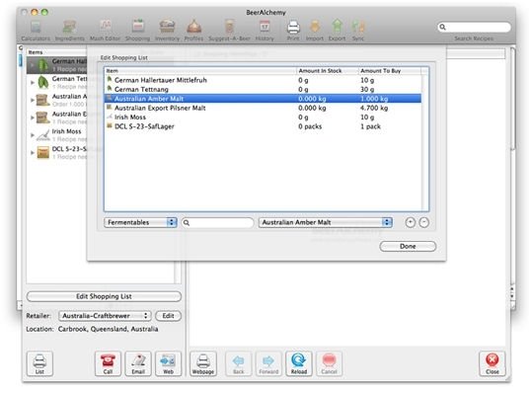Reload the retailer webpage
Viewport: 532px width, 394px height.
299,363
